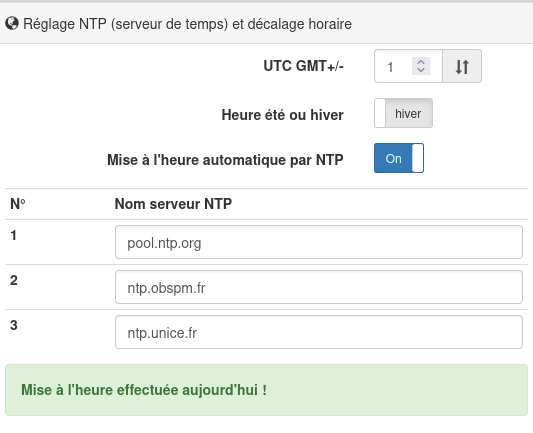
Task: Click the white handle of the hiver switch
Action: [x=380, y=113]
